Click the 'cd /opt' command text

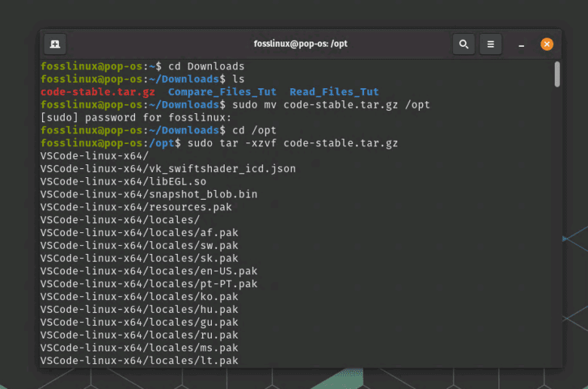(254, 130)
